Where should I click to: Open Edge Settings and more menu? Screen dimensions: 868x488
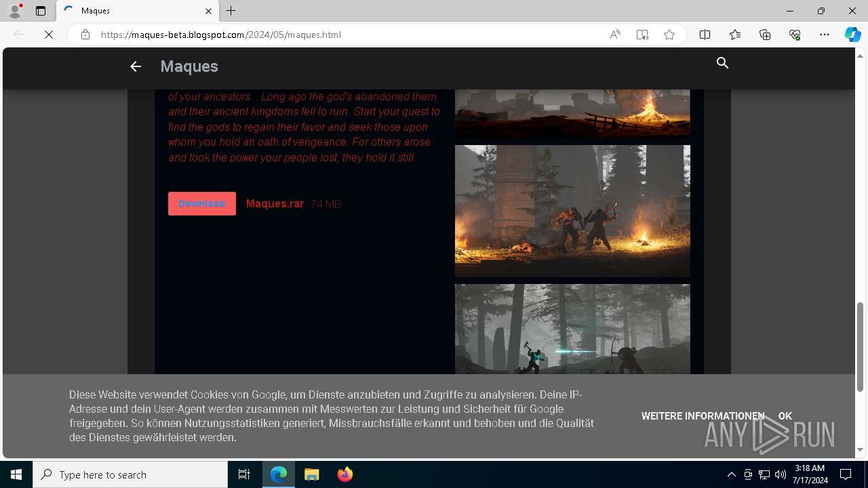pyautogui.click(x=825, y=35)
